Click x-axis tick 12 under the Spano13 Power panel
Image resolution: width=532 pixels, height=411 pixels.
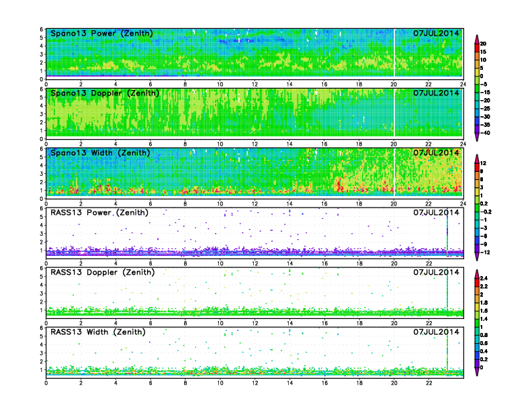tap(255, 84)
